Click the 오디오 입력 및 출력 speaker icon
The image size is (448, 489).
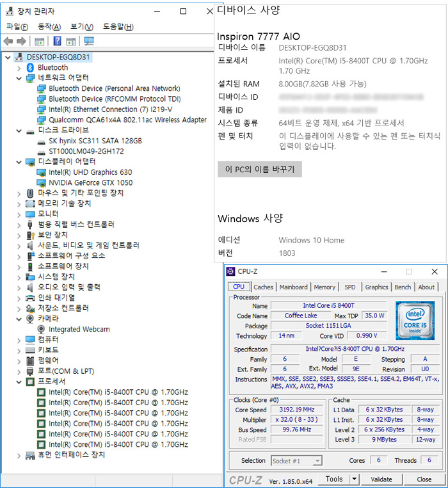click(x=30, y=287)
